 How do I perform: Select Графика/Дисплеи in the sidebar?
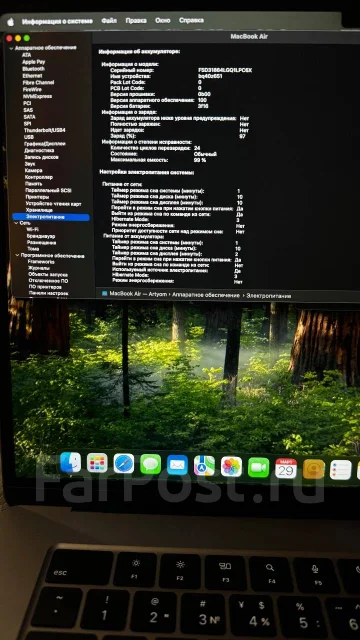click(x=45, y=144)
